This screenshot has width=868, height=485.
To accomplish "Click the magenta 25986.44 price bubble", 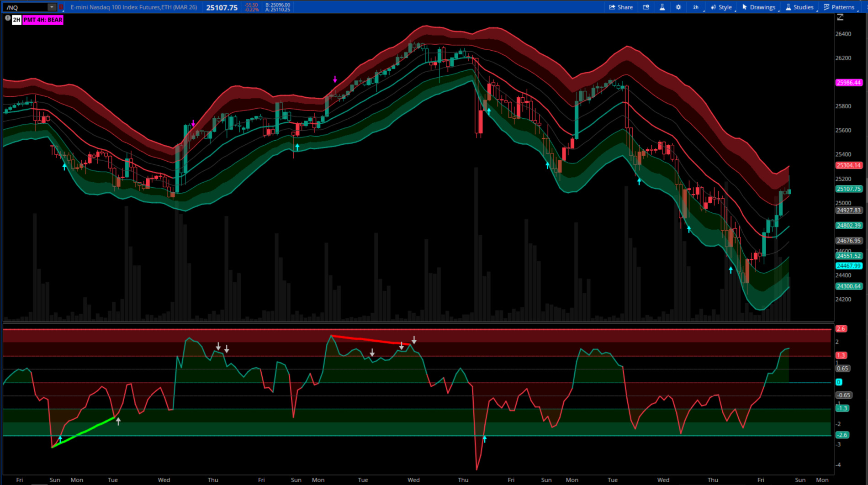I will coord(848,83).
